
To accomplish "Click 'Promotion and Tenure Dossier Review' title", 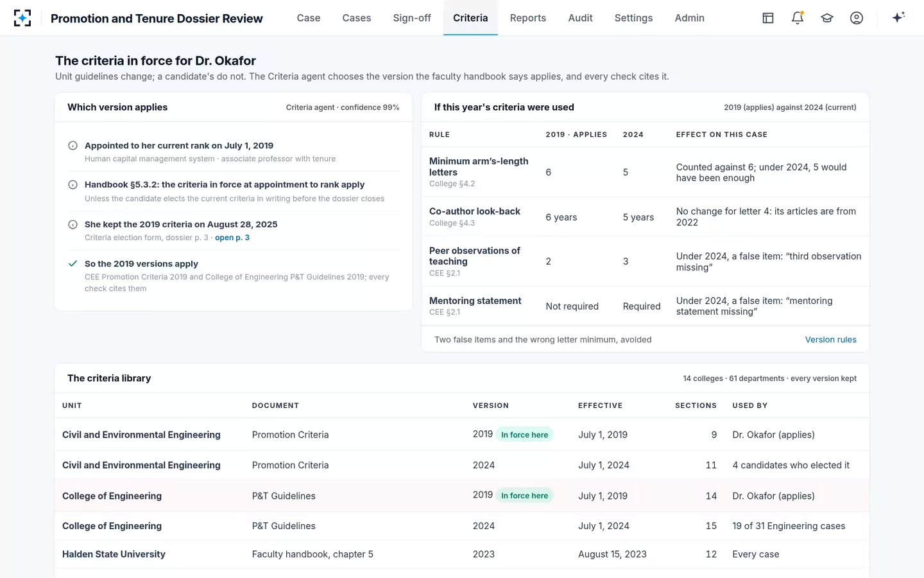I will (157, 19).
